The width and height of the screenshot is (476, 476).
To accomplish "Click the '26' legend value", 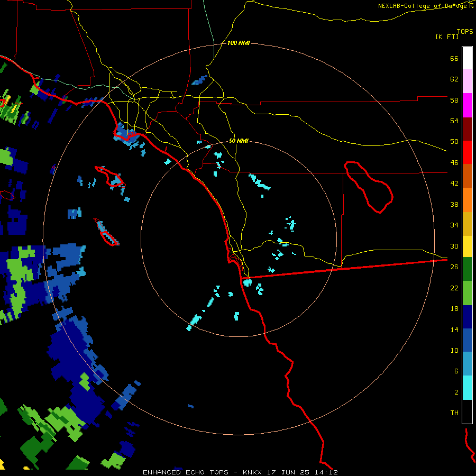I will [x=454, y=267].
